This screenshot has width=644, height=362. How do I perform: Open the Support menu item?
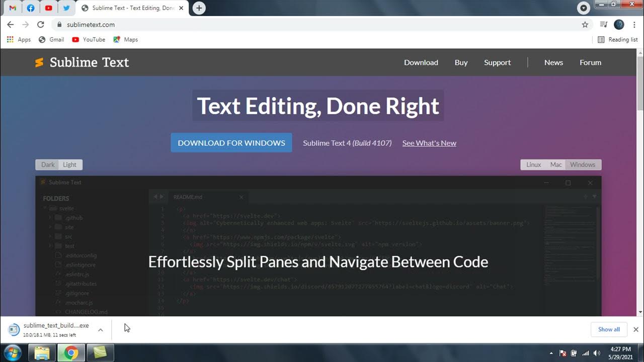(x=497, y=62)
